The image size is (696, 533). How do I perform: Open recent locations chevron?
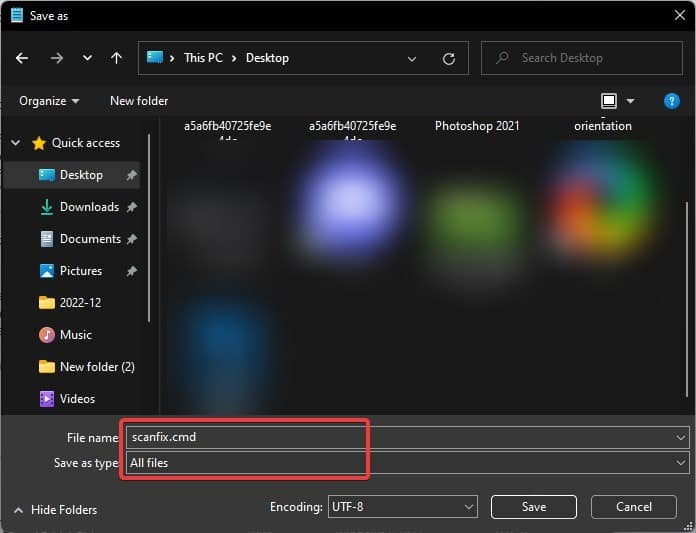87,58
